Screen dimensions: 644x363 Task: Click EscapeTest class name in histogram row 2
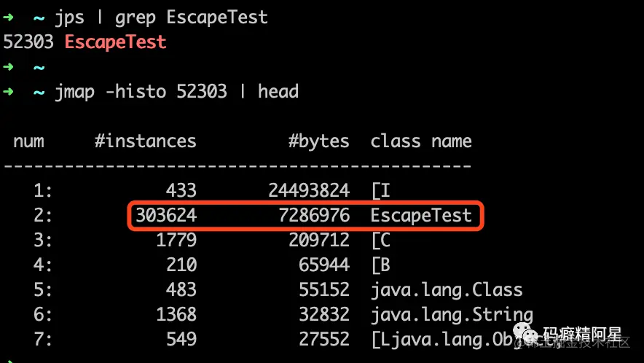pos(421,216)
